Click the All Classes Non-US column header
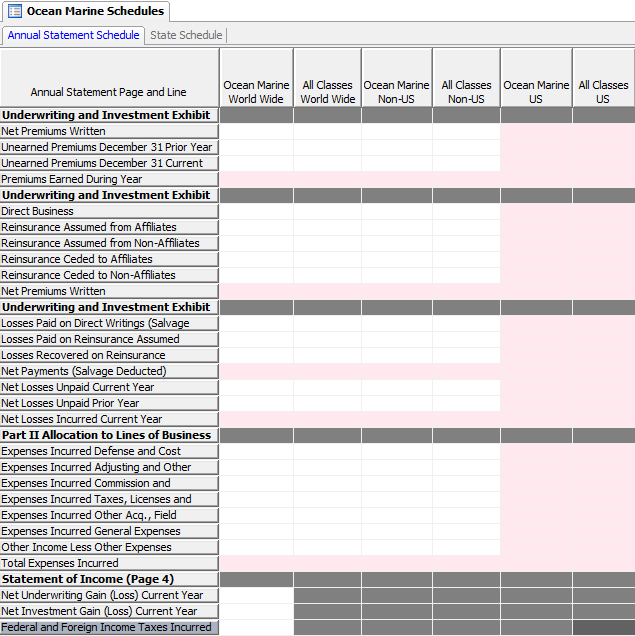The height and width of the screenshot is (636, 635). pos(466,78)
